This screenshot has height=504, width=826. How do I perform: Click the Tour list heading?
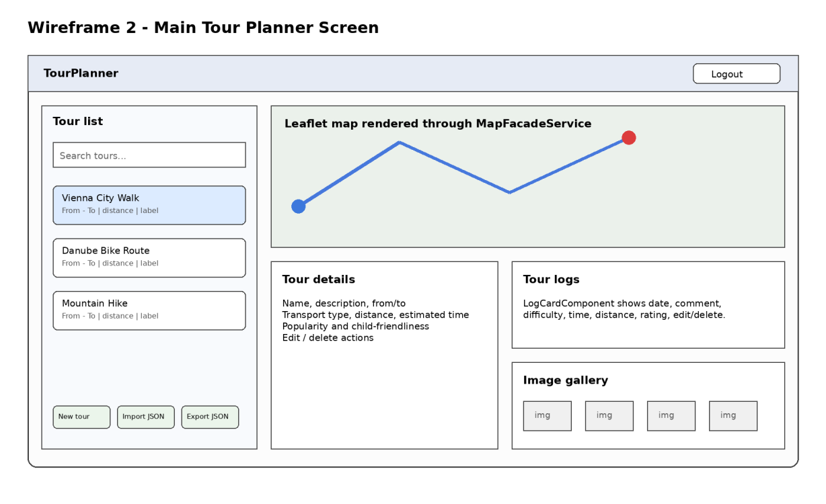tap(78, 122)
